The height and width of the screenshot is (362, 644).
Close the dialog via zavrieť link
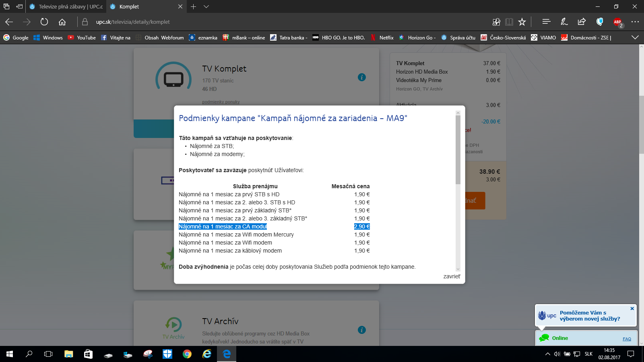point(452,276)
